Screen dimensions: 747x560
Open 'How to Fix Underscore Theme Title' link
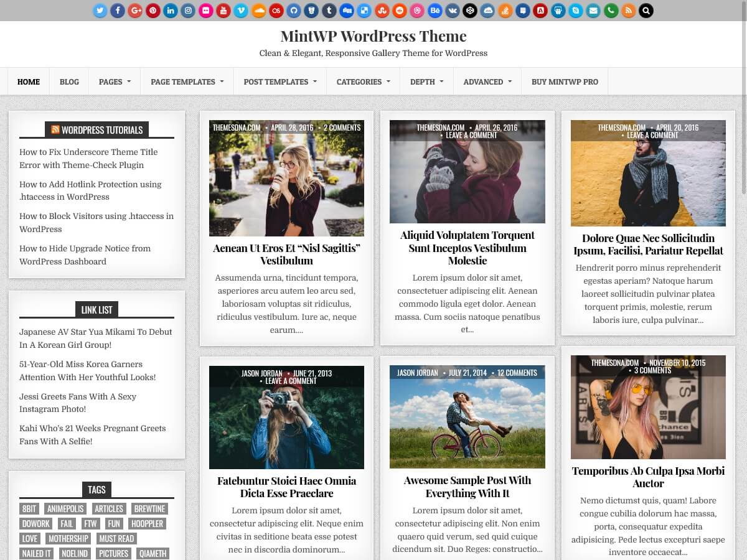[88, 158]
